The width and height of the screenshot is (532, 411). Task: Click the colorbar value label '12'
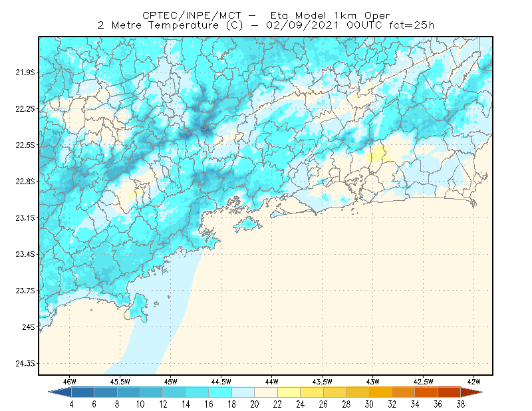(163, 404)
